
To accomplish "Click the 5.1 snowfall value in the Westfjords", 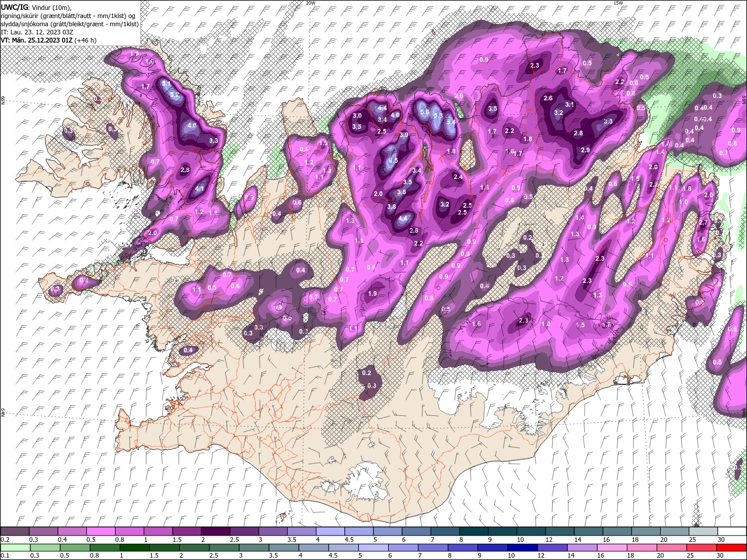I will 167,84.
